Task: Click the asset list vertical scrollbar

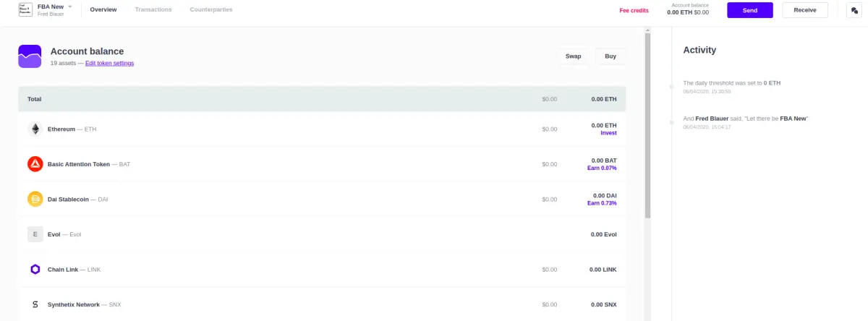Action: coord(647,126)
